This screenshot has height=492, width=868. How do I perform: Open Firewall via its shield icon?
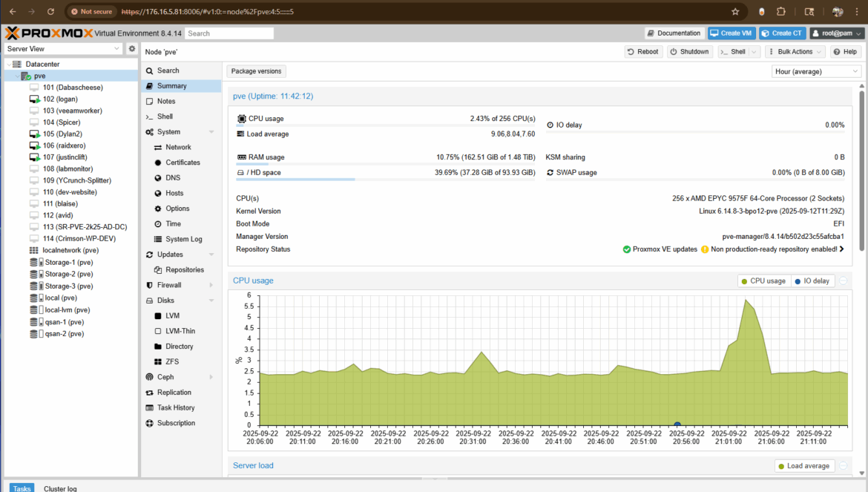tap(150, 285)
